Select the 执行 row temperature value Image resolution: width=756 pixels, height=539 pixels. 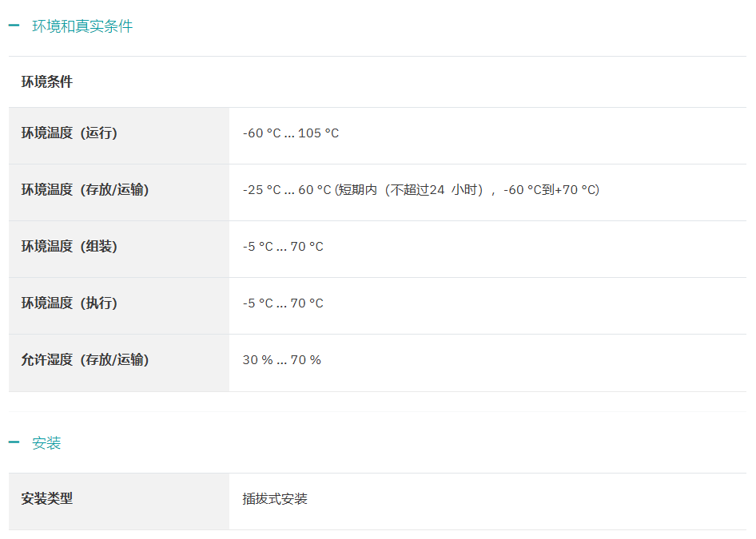pyautogui.click(x=283, y=303)
